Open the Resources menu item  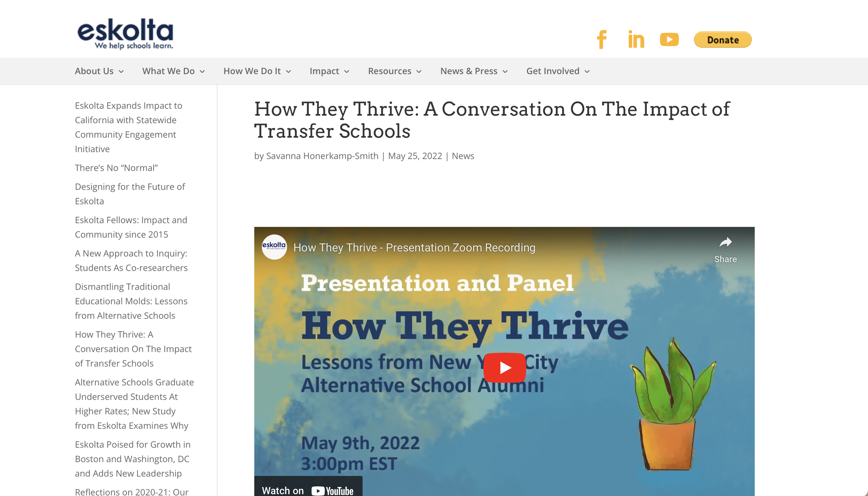tap(394, 71)
